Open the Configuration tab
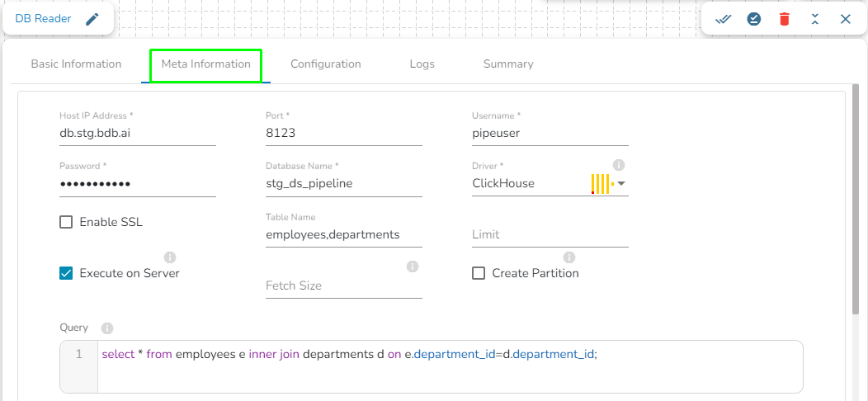Image resolution: width=868 pixels, height=401 pixels. (326, 64)
